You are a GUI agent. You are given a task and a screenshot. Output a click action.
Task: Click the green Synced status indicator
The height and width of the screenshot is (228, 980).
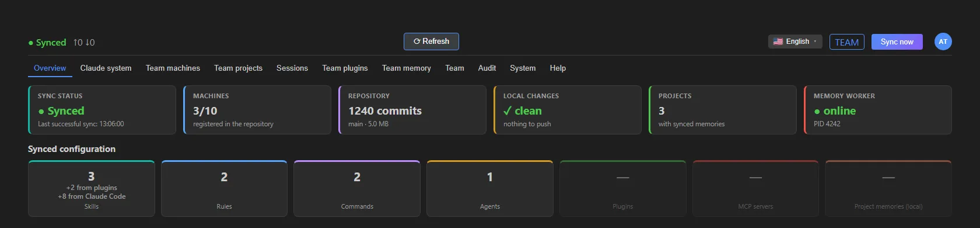(47, 43)
